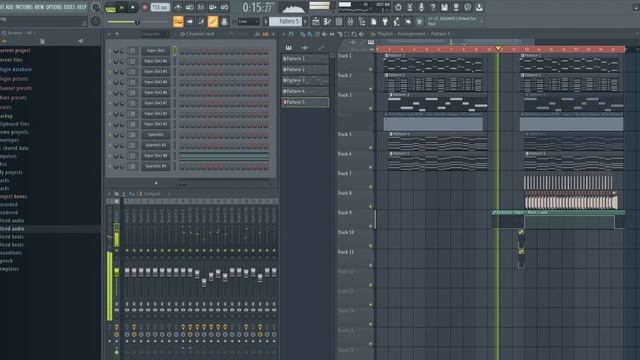Mute Track 3 in the playlist

[371, 108]
